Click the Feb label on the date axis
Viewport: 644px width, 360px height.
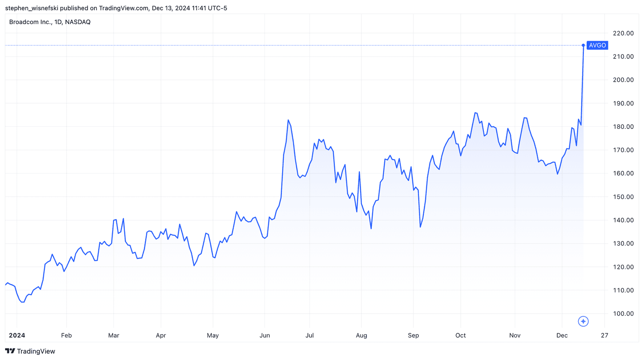pos(67,336)
